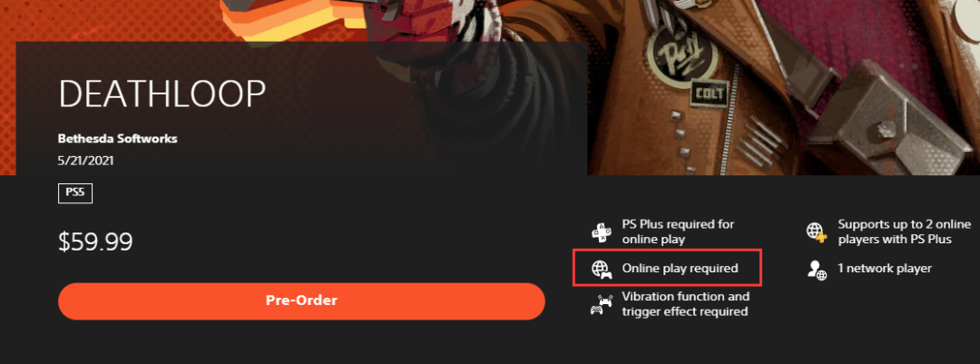Click the $59.99 price text

[95, 242]
